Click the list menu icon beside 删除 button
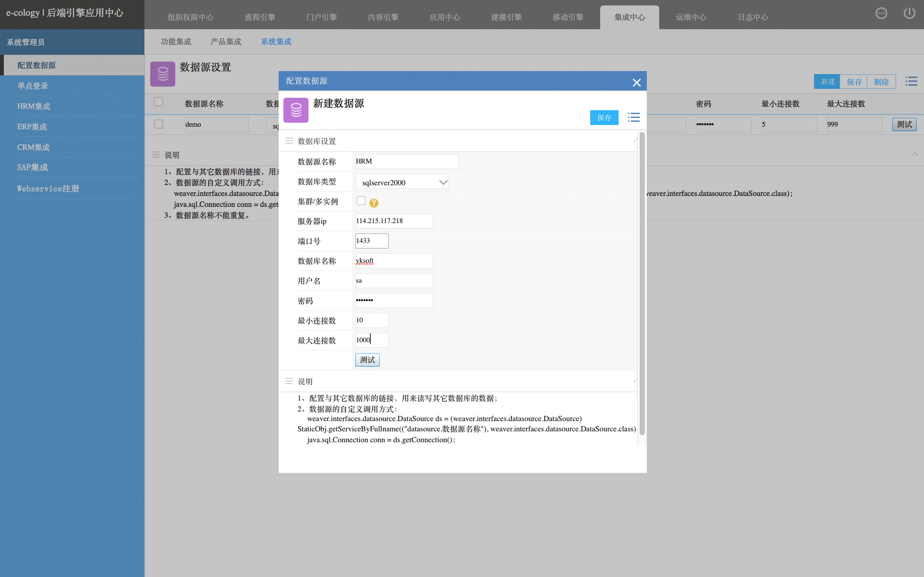The height and width of the screenshot is (577, 924). pos(911,81)
